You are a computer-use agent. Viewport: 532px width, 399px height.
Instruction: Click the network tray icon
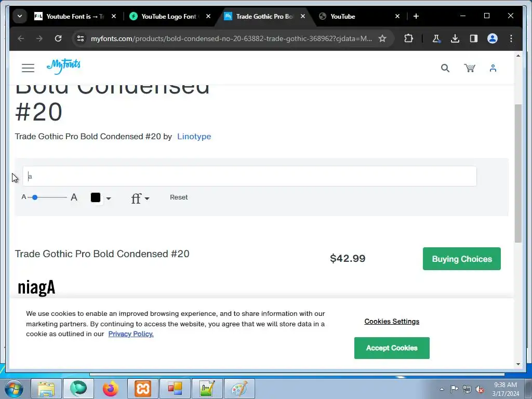click(467, 389)
